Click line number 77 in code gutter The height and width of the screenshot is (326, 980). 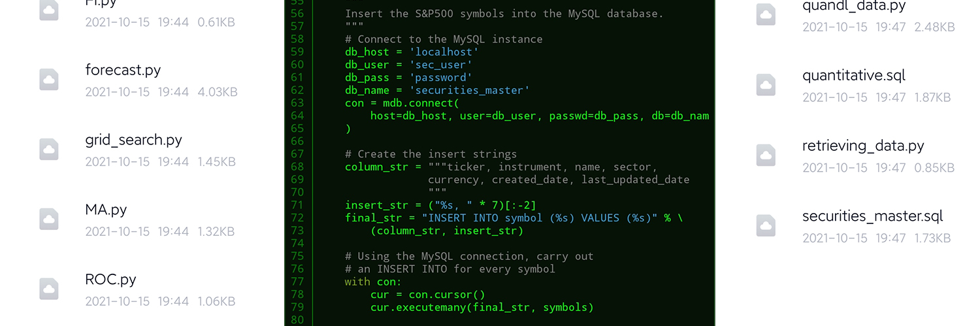297,282
